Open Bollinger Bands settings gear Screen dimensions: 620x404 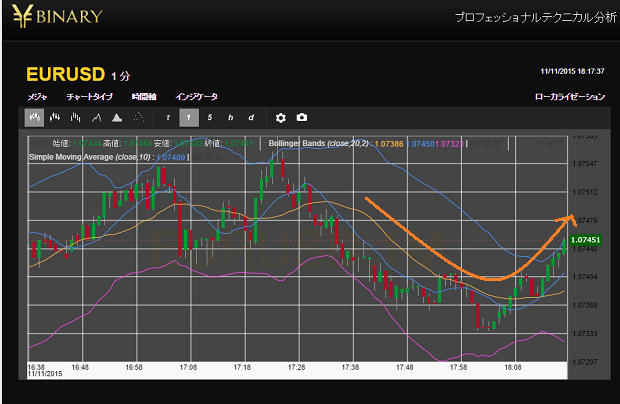coord(487,143)
